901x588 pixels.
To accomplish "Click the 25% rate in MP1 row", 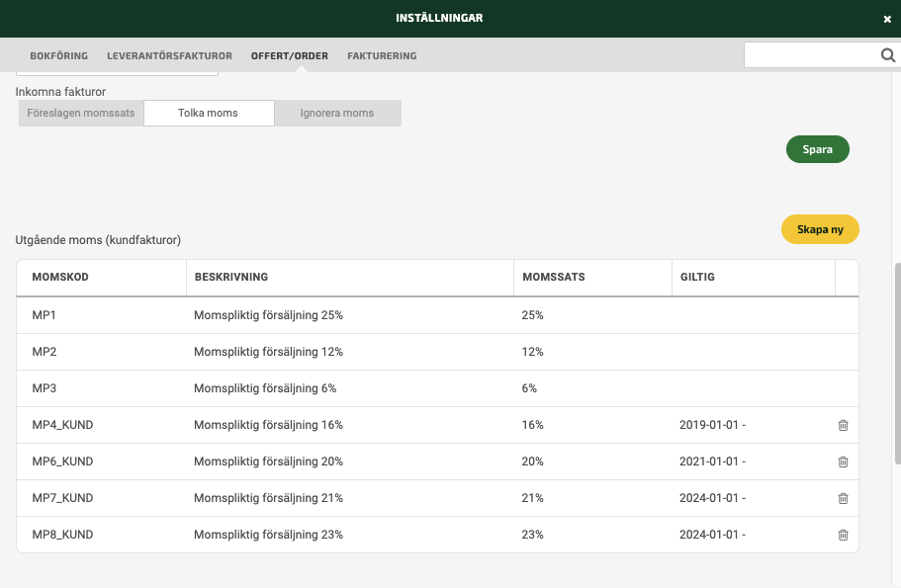I will (x=533, y=315).
